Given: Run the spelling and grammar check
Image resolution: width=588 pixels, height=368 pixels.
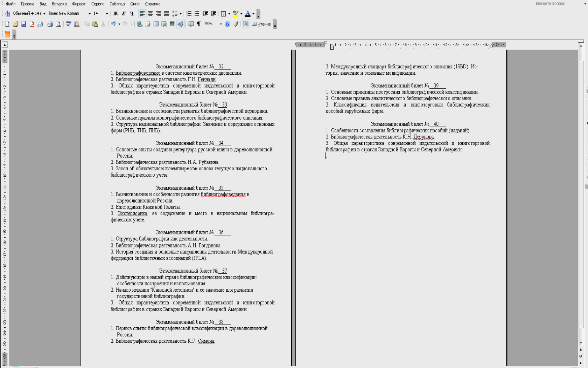Looking at the screenshot, I should pyautogui.click(x=68, y=24).
